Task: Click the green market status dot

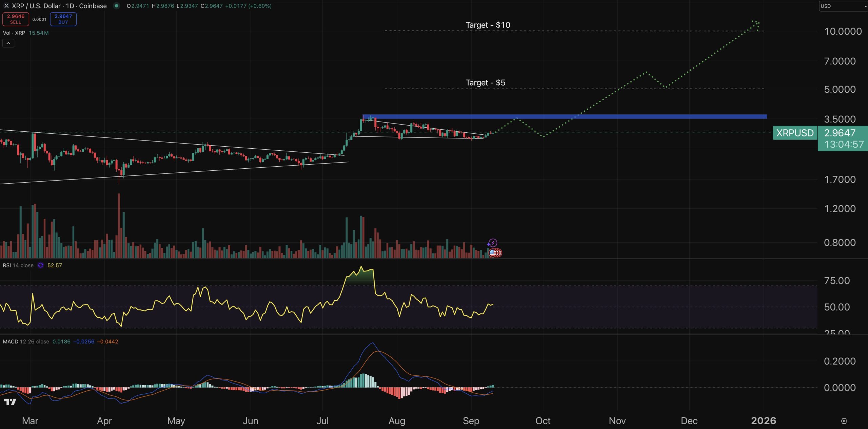Action: pos(116,6)
